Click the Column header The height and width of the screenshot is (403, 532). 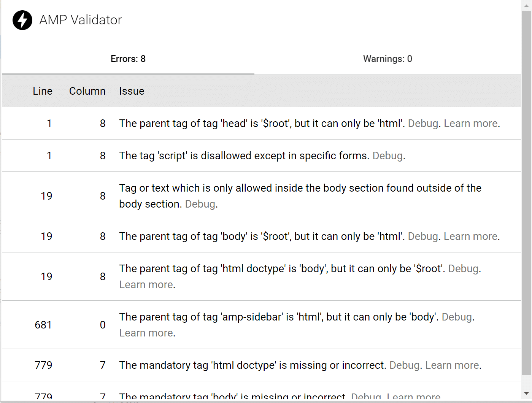coord(87,91)
